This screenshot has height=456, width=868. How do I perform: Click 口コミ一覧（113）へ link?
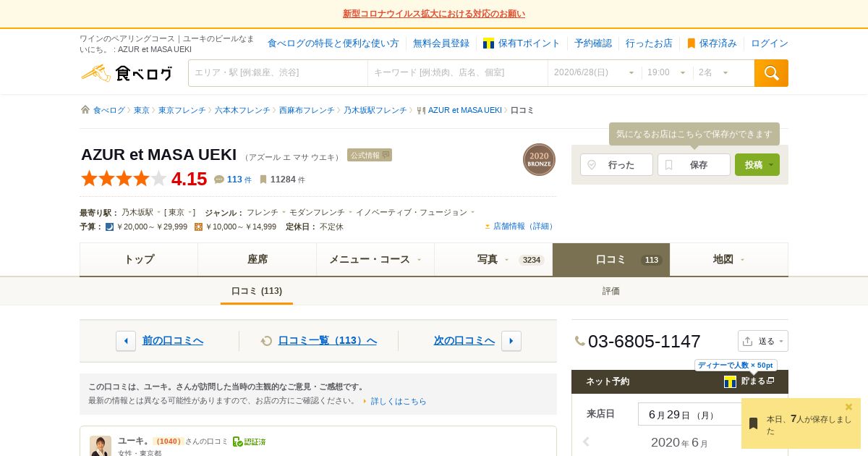[x=328, y=340]
